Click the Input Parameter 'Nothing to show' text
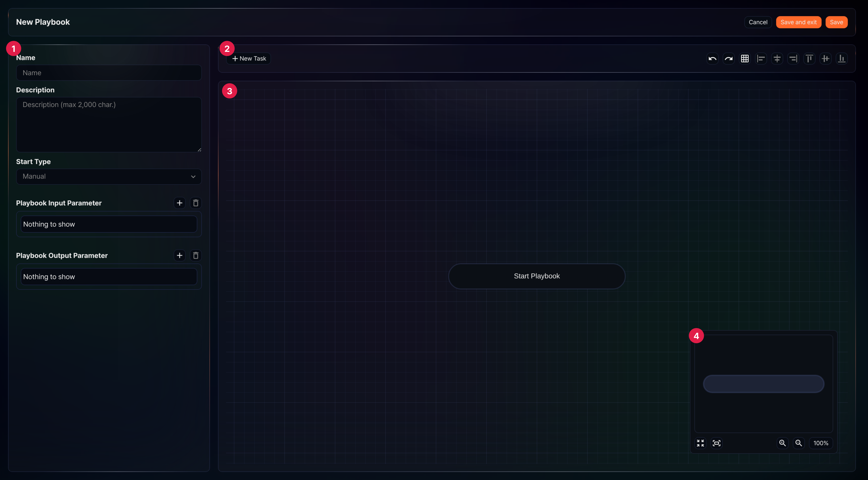The image size is (868, 480). coord(49,224)
